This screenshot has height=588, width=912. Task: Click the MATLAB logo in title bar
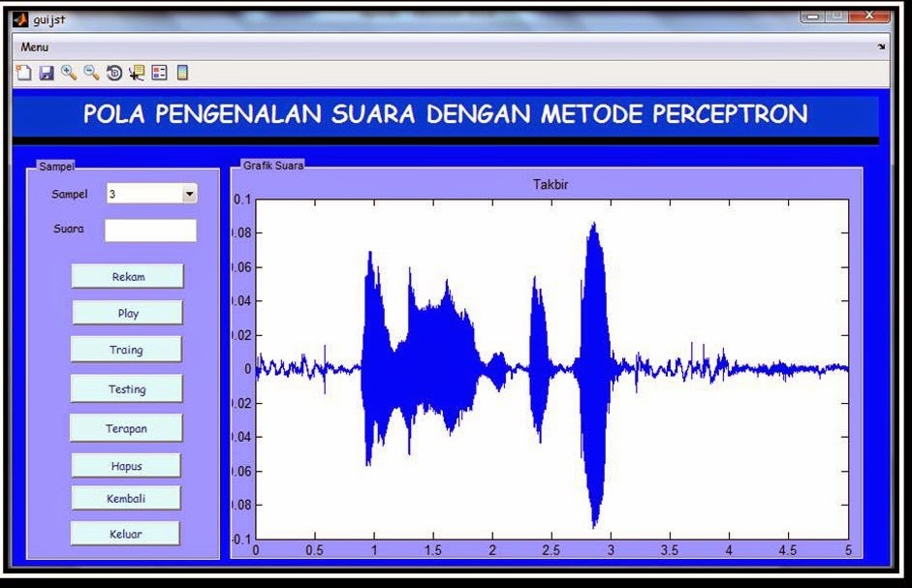point(19,19)
